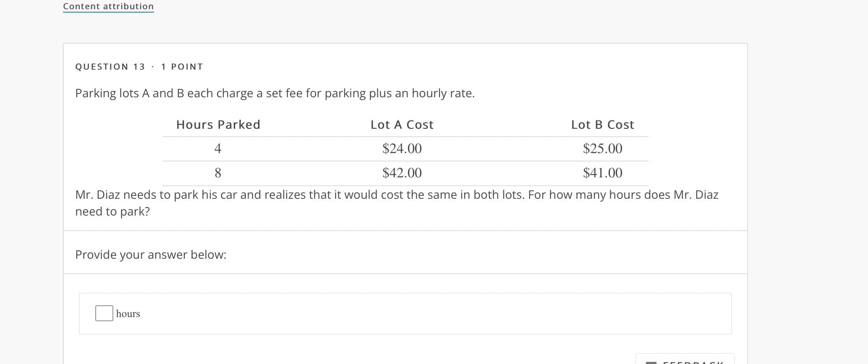Viewport: 868px width, 364px height.
Task: Click the Mr. Diaz question paragraph
Action: tap(397, 203)
